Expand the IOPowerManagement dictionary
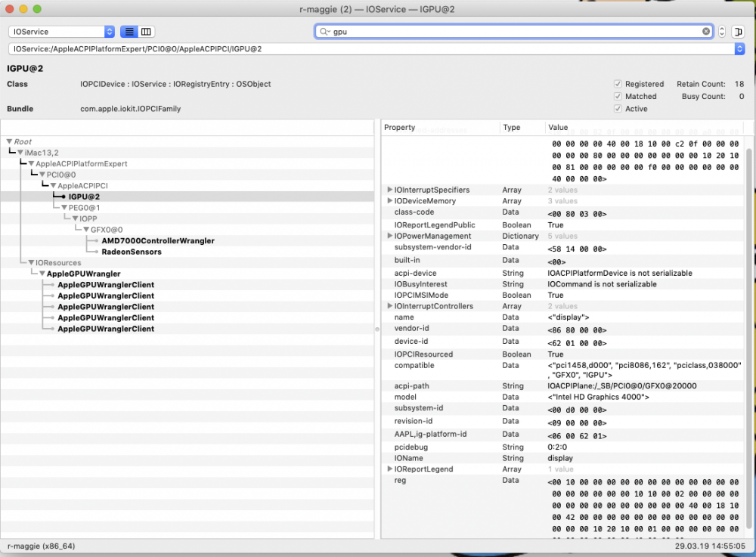Image resolution: width=756 pixels, height=557 pixels. click(389, 236)
